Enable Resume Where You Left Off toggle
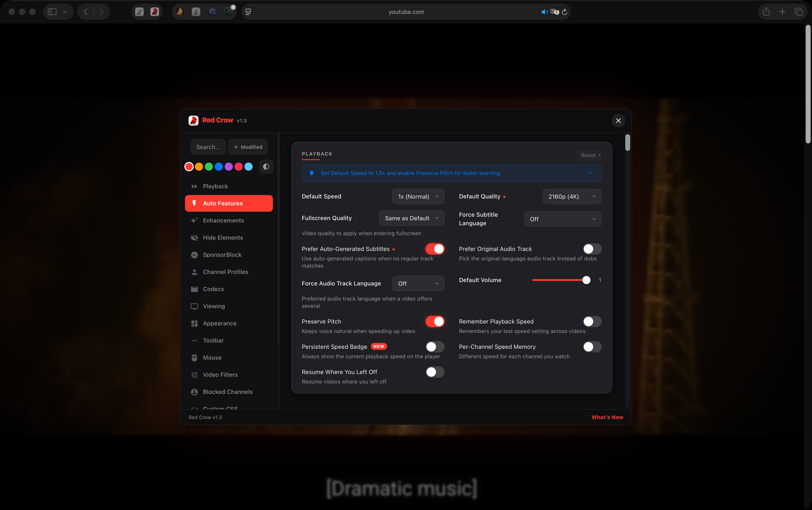 pyautogui.click(x=435, y=372)
